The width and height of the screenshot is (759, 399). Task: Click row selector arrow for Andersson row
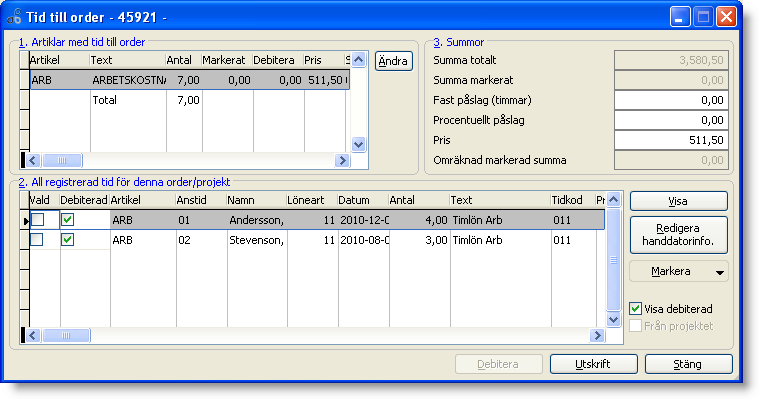click(25, 220)
